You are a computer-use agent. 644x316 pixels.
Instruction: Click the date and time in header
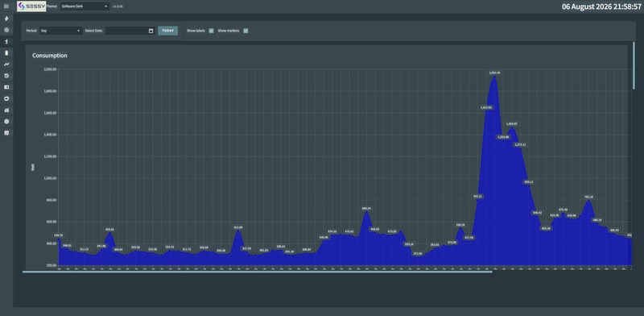click(x=601, y=6)
